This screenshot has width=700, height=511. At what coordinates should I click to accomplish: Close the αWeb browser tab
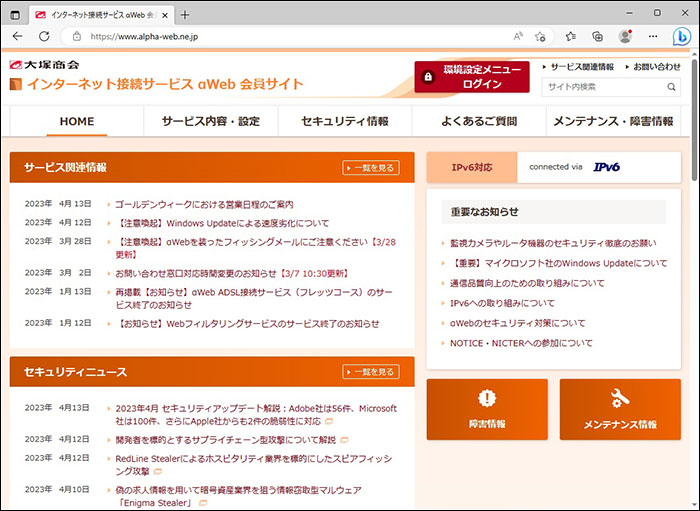tap(165, 15)
